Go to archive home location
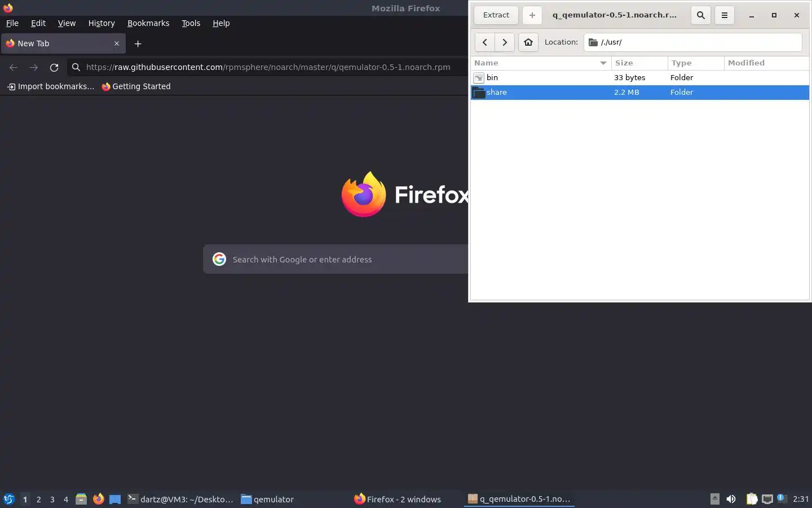This screenshot has height=508, width=812. point(528,42)
